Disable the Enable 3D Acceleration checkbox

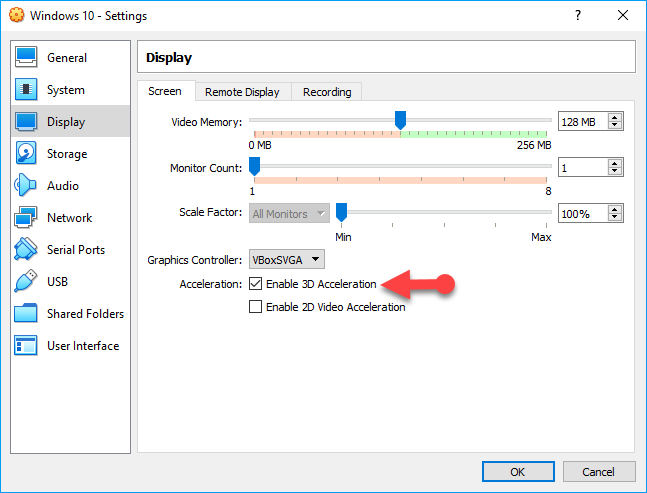255,284
